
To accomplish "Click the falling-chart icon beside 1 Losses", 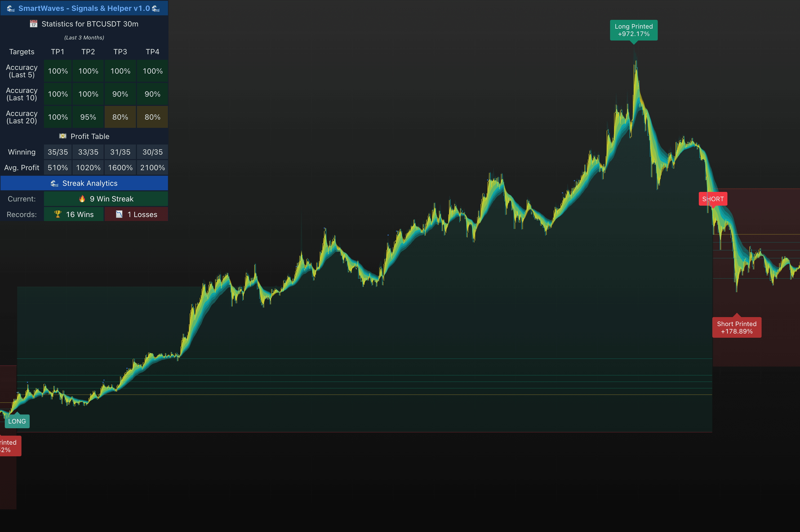I will (x=119, y=214).
